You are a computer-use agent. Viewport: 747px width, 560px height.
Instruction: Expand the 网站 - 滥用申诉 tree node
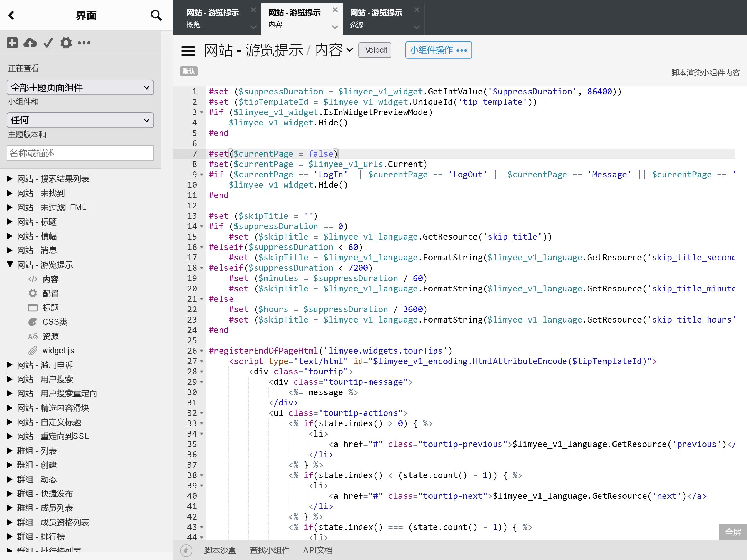[x=10, y=365]
